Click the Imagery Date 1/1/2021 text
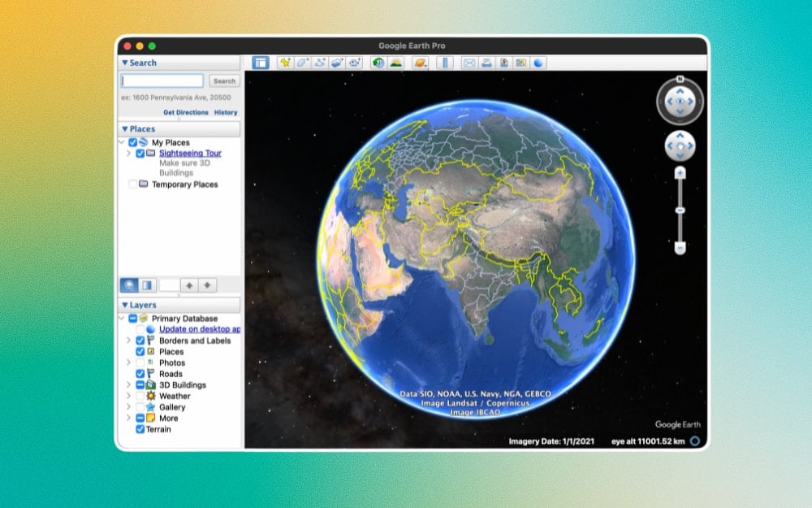 coord(551,441)
